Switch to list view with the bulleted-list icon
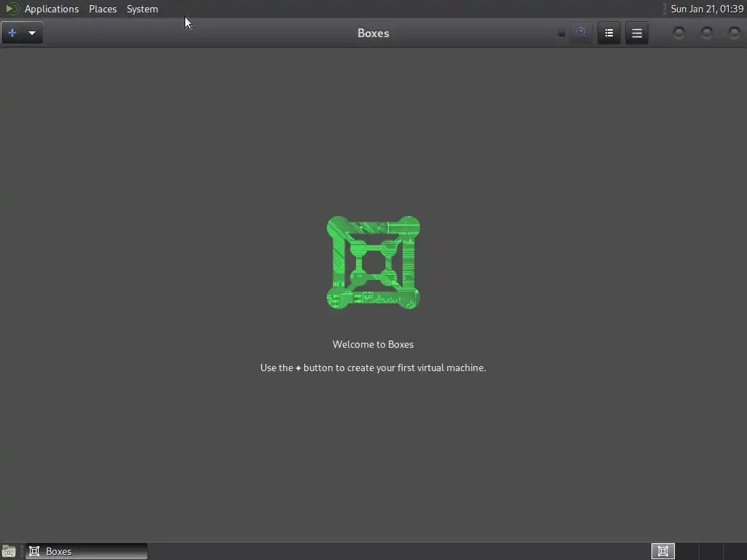Screen dimensions: 747x560 (609, 33)
